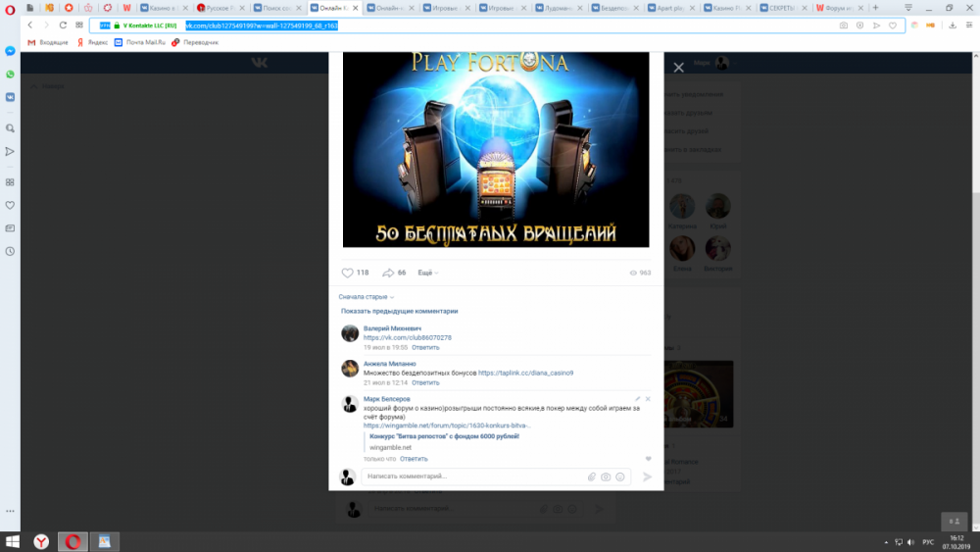The image size is (980, 552).
Task: Open VK panel in the Opera sidebar
Action: [10, 97]
